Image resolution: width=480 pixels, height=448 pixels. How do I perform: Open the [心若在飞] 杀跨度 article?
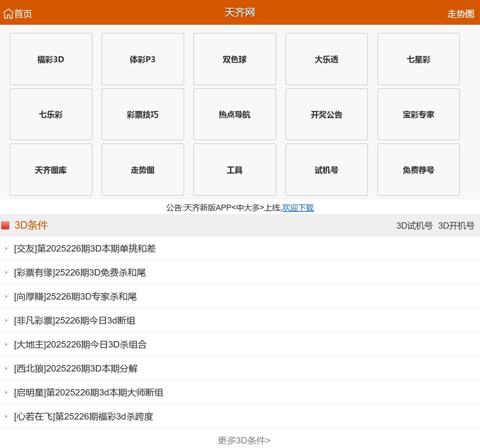tap(84, 417)
